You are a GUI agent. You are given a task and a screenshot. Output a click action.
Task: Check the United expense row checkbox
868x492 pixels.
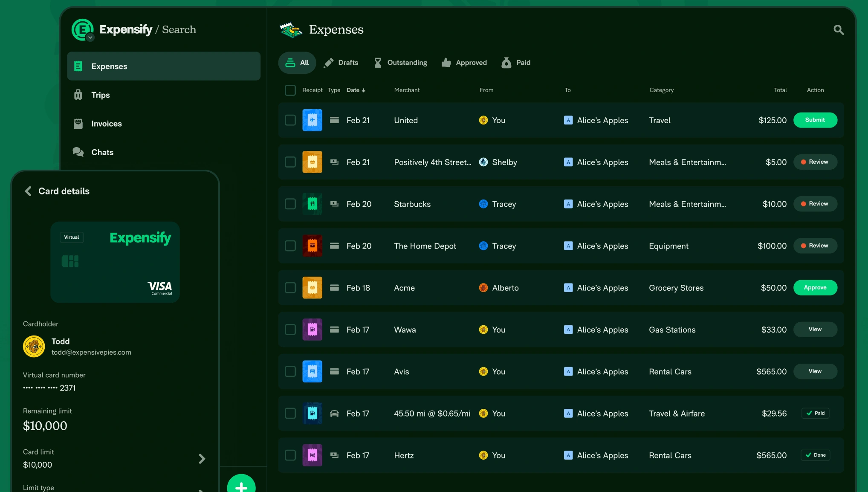[x=290, y=120]
